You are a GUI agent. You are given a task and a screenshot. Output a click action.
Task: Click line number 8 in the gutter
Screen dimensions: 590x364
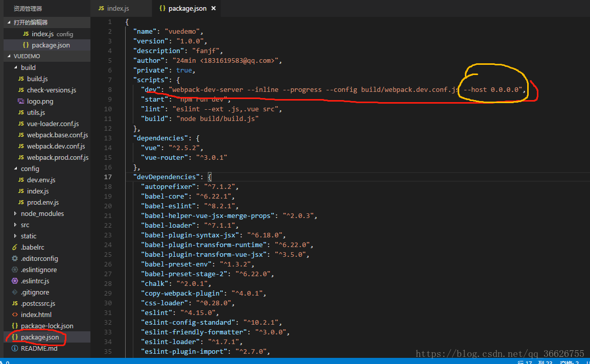pyautogui.click(x=109, y=89)
